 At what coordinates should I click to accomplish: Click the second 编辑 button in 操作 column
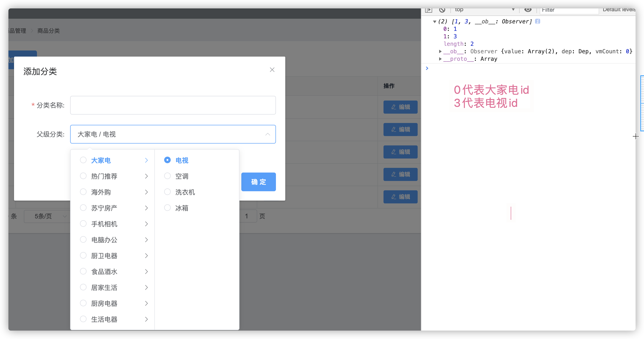point(400,130)
